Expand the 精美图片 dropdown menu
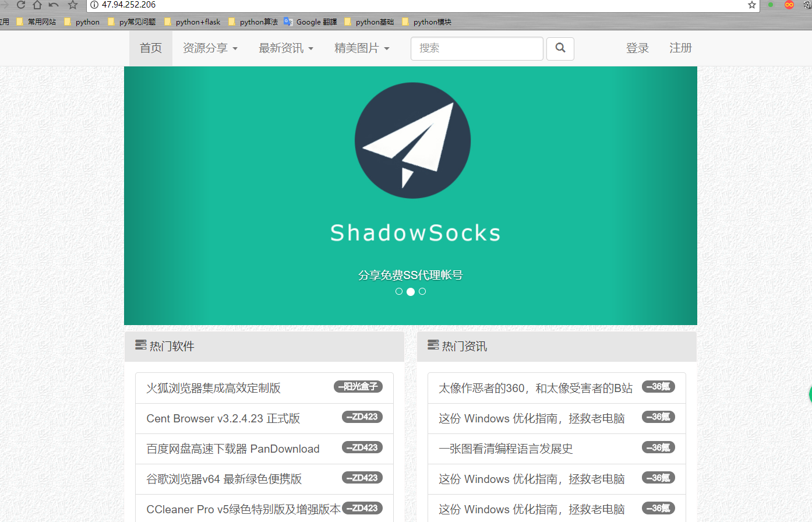Screen dimensions: 812x522 point(362,48)
